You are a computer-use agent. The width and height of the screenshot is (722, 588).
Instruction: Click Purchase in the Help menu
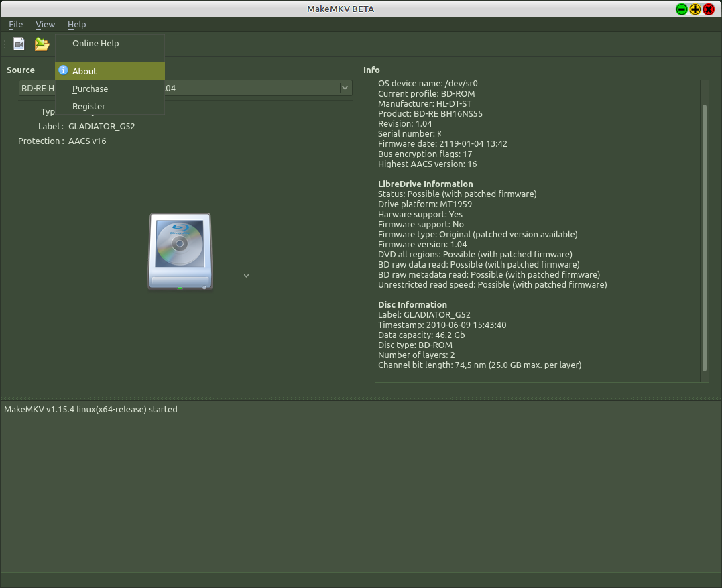(109, 89)
